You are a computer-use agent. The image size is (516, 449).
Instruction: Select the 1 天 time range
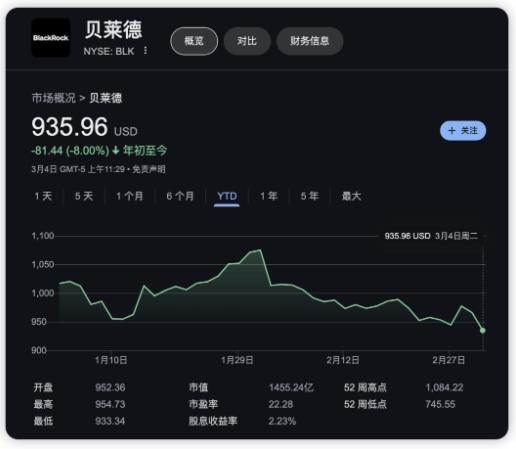pos(43,196)
